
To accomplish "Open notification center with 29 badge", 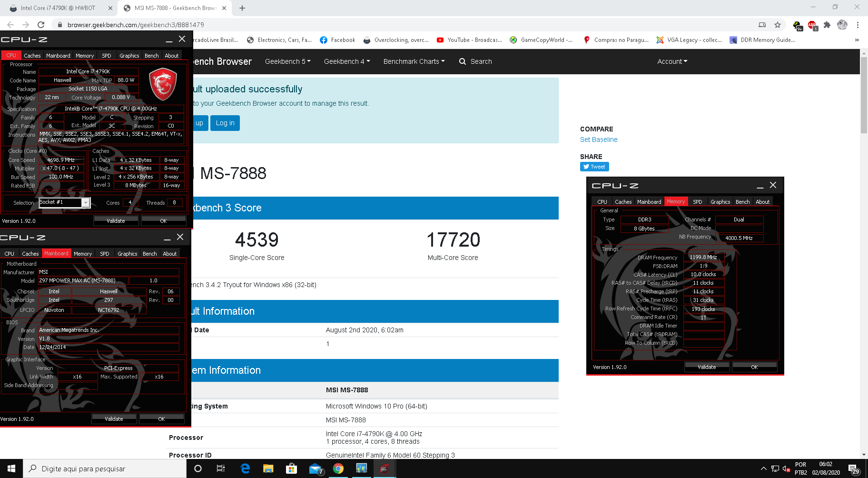I will coord(854,469).
